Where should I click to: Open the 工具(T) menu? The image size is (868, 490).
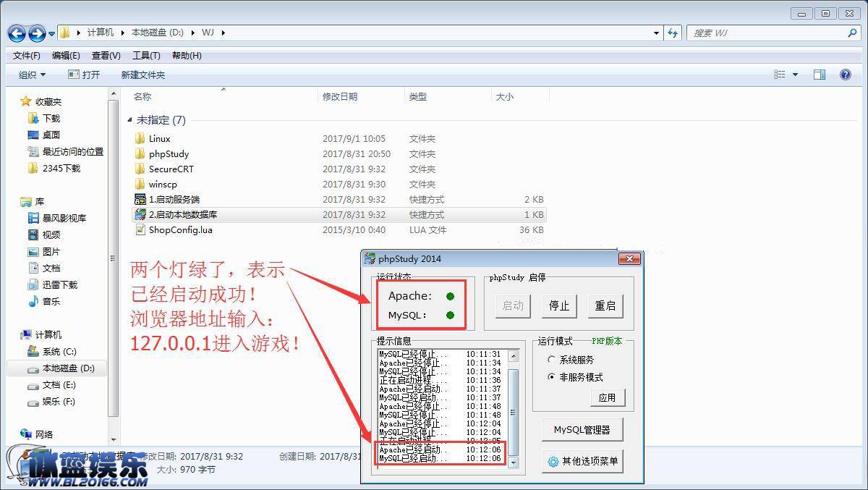[146, 56]
